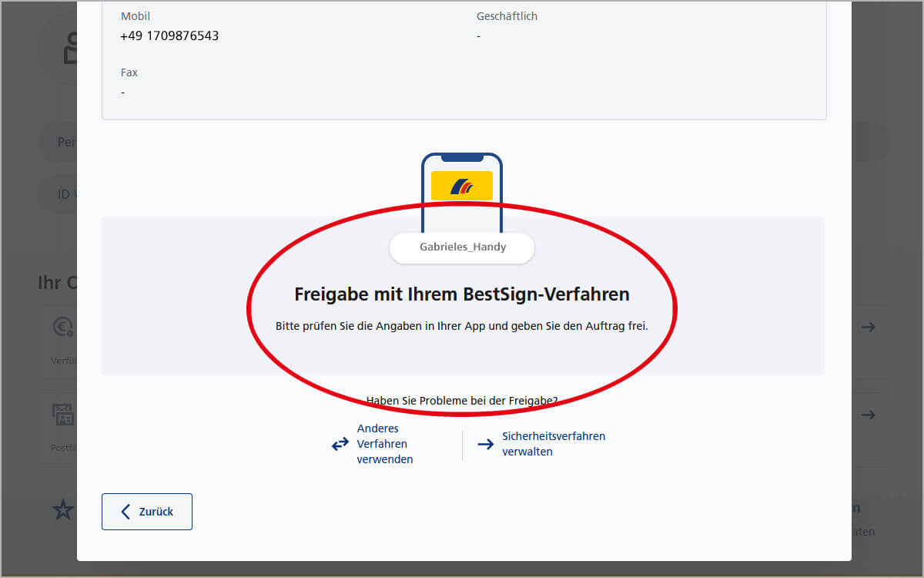Open Anderes Verfahren verwenden link
This screenshot has width=924, height=578.
coord(385,444)
